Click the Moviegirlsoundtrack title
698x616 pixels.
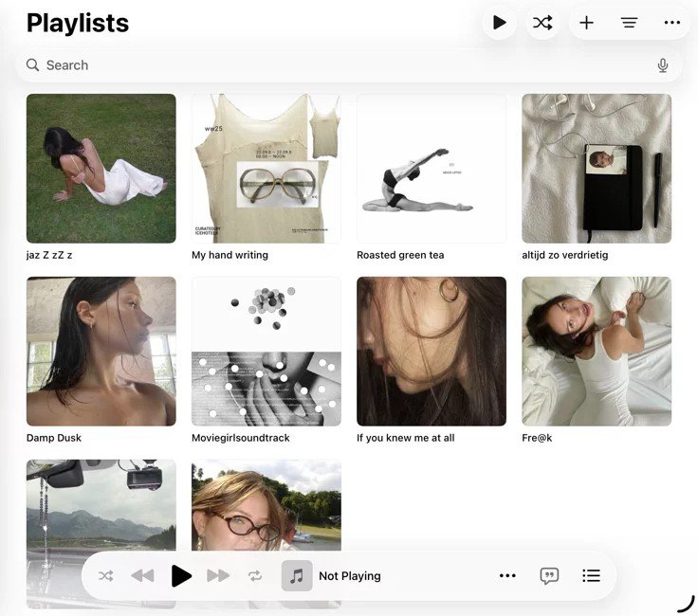coord(240,438)
